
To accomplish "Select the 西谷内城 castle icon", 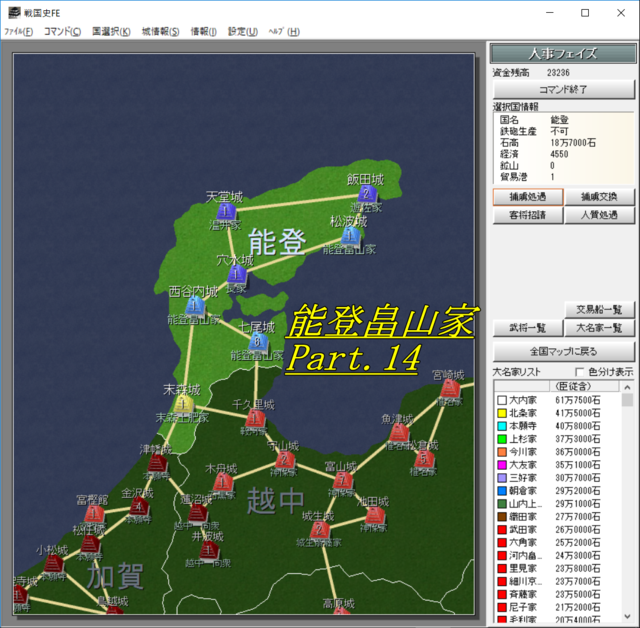I will (195, 306).
